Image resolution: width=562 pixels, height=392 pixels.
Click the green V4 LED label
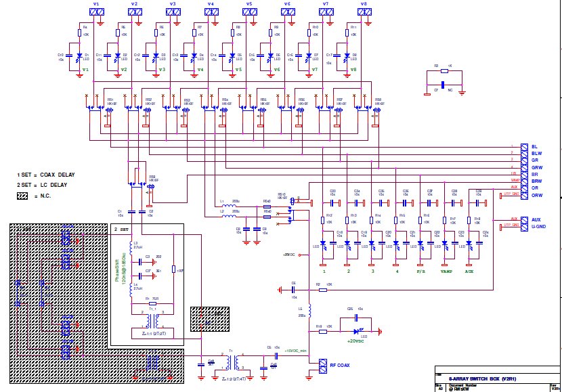click(x=200, y=70)
